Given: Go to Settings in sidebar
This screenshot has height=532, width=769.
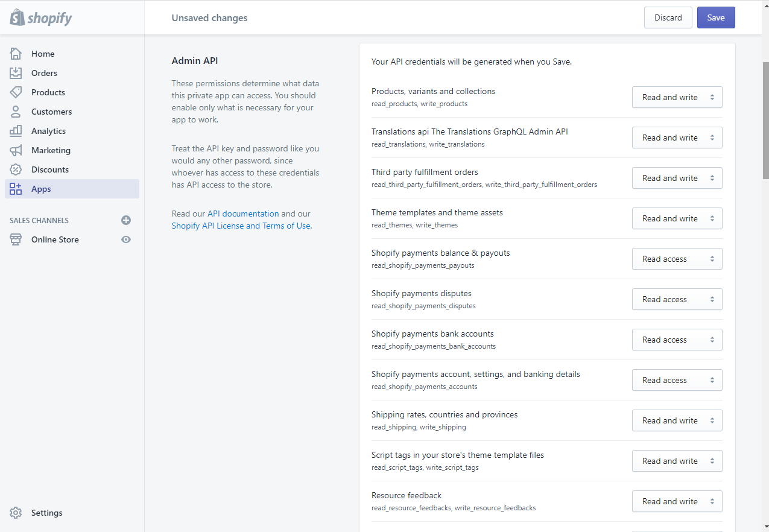Looking at the screenshot, I should (x=46, y=513).
